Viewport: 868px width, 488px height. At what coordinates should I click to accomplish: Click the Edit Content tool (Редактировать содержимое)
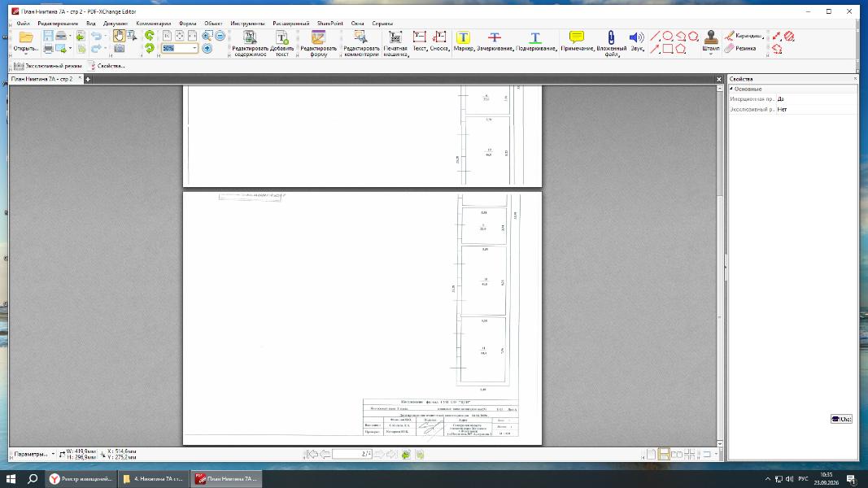pyautogui.click(x=251, y=43)
